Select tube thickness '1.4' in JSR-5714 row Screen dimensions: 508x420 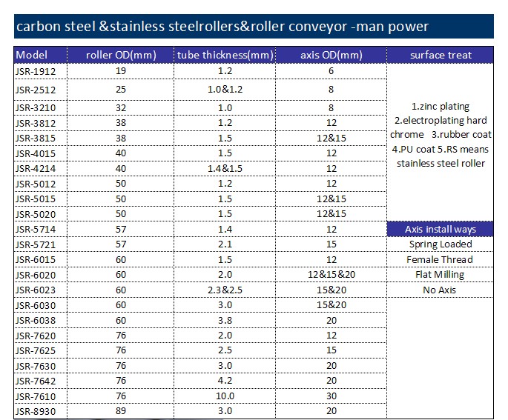(225, 230)
